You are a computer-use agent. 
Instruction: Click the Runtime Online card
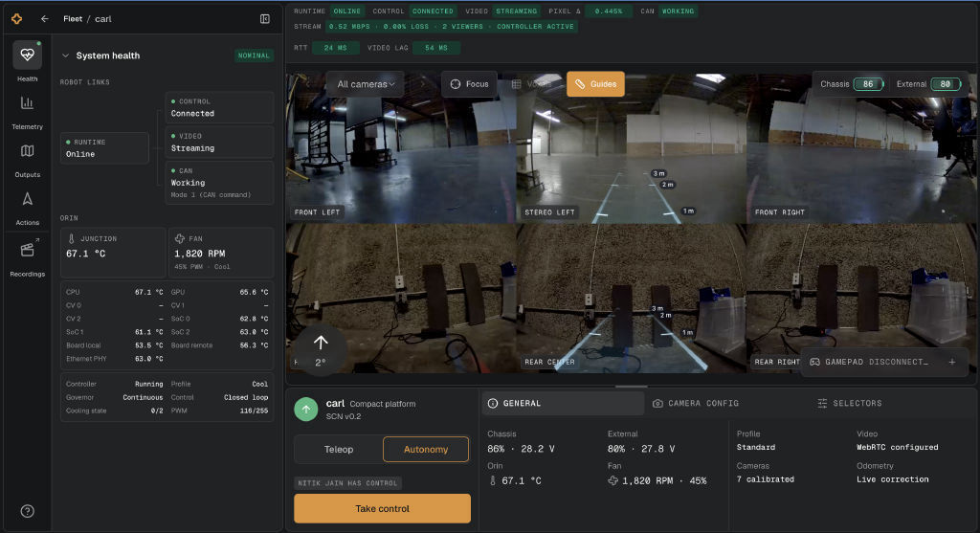tap(104, 148)
